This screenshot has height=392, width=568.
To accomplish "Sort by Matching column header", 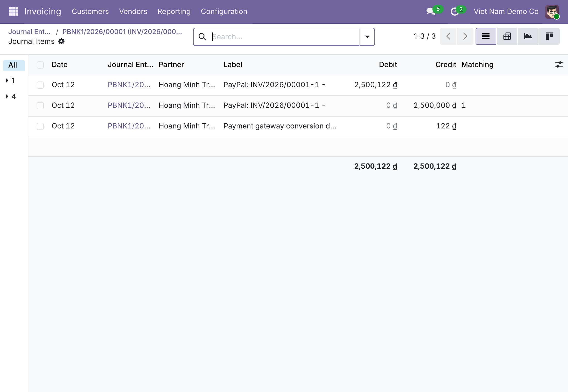I will coord(477,64).
